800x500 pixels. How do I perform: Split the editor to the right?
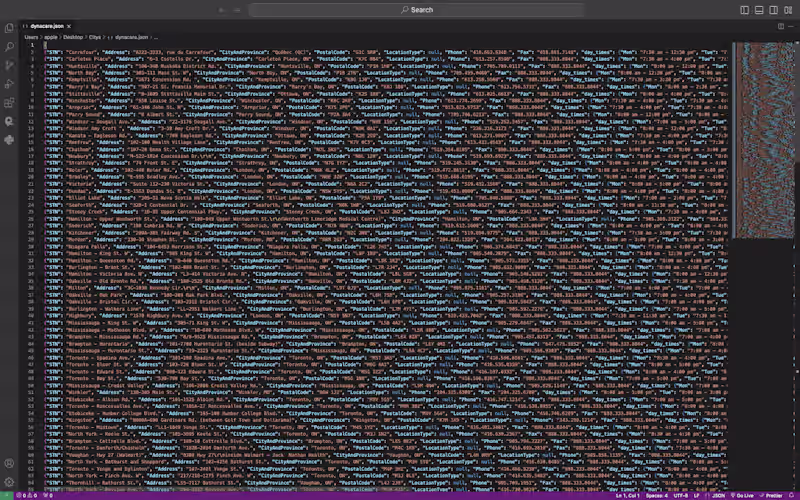pyautogui.click(x=781, y=26)
